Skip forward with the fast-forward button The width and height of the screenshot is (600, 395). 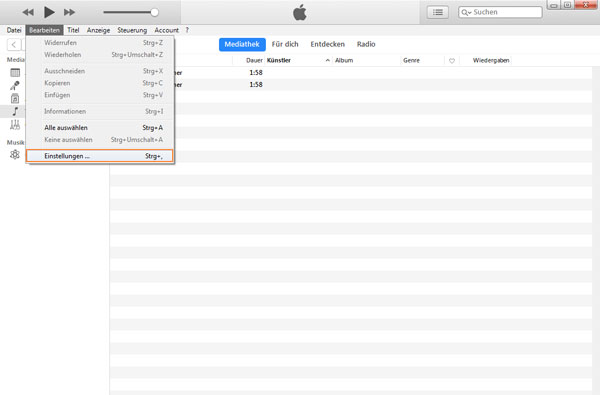pos(69,12)
